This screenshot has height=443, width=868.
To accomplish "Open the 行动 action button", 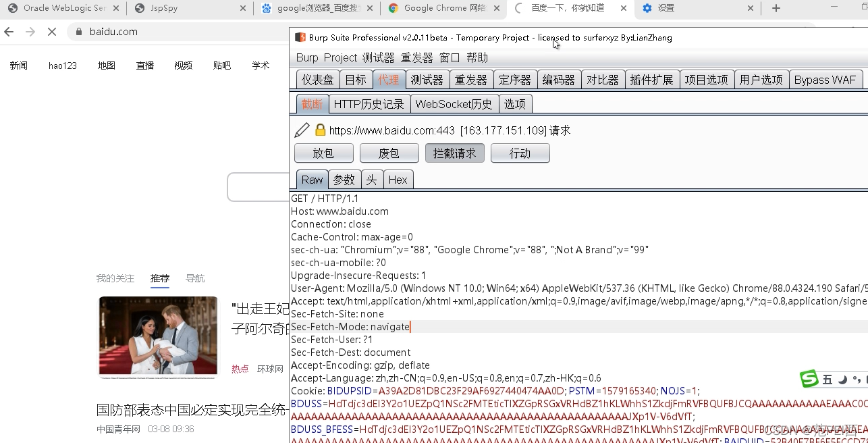I will point(520,153).
